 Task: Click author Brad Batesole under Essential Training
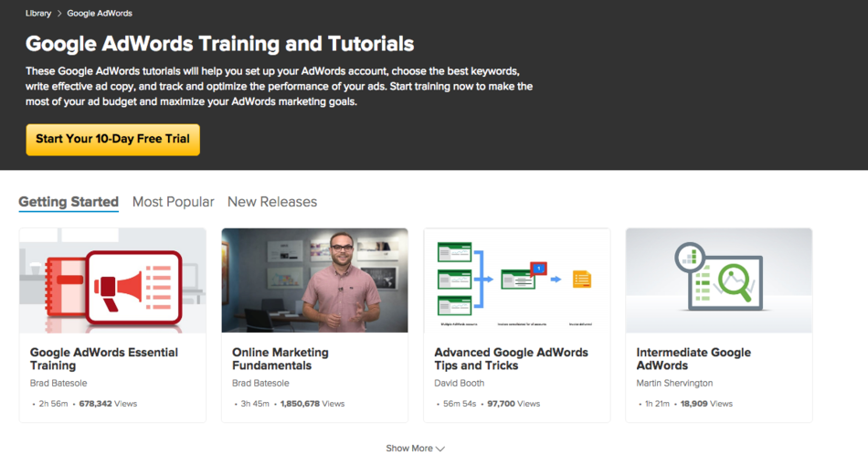click(58, 383)
